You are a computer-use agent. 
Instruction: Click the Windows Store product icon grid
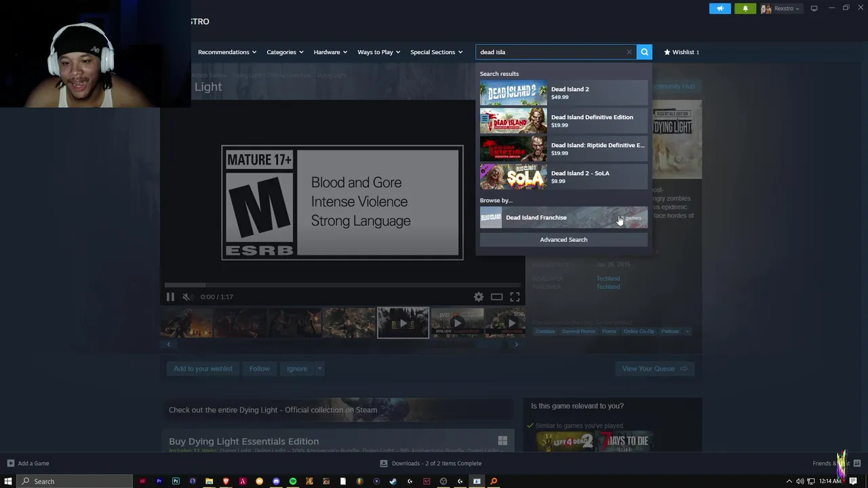[502, 441]
